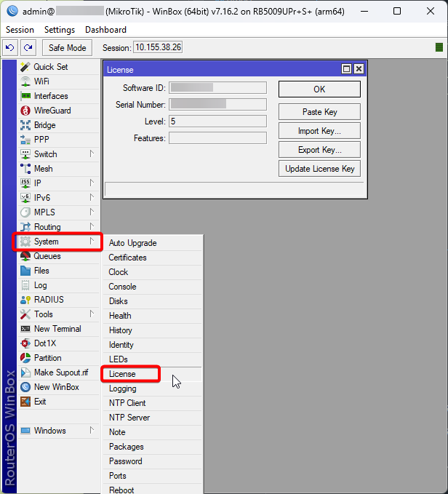This screenshot has width=448, height=494.
Task: Click the Redo arrow in toolbar
Action: (x=28, y=48)
